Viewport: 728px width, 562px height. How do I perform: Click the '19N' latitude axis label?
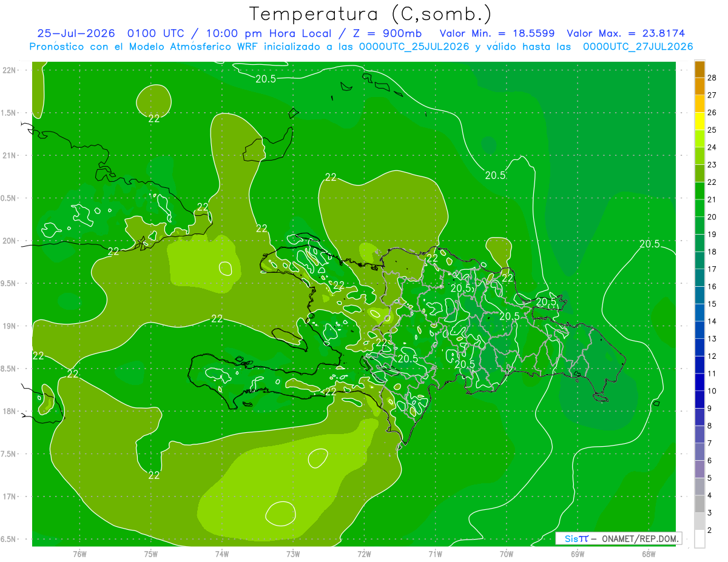[x=10, y=326]
